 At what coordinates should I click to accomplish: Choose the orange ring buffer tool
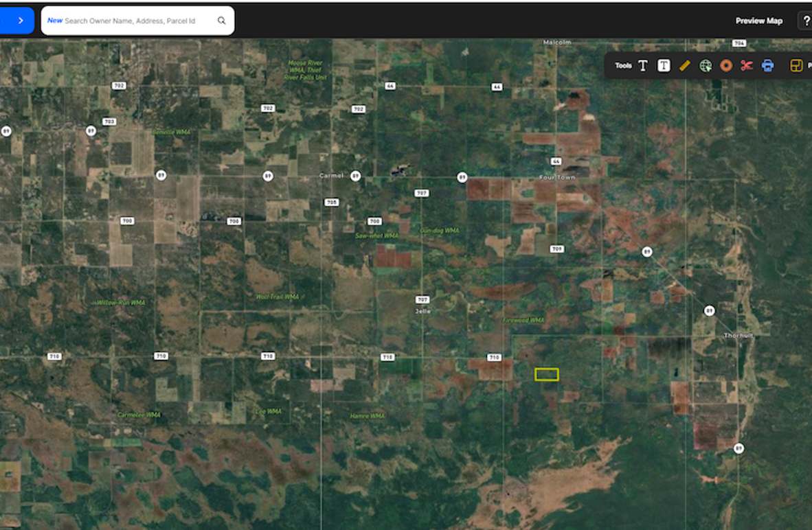coord(726,66)
